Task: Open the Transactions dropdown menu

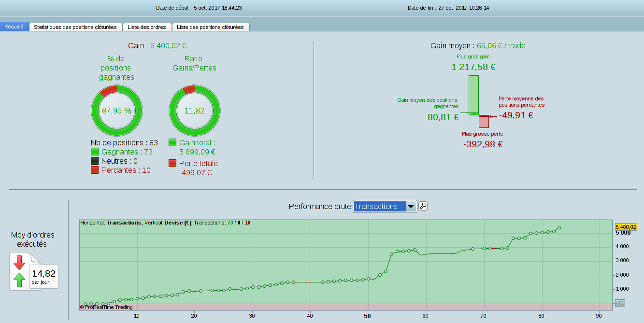Action: click(385, 206)
